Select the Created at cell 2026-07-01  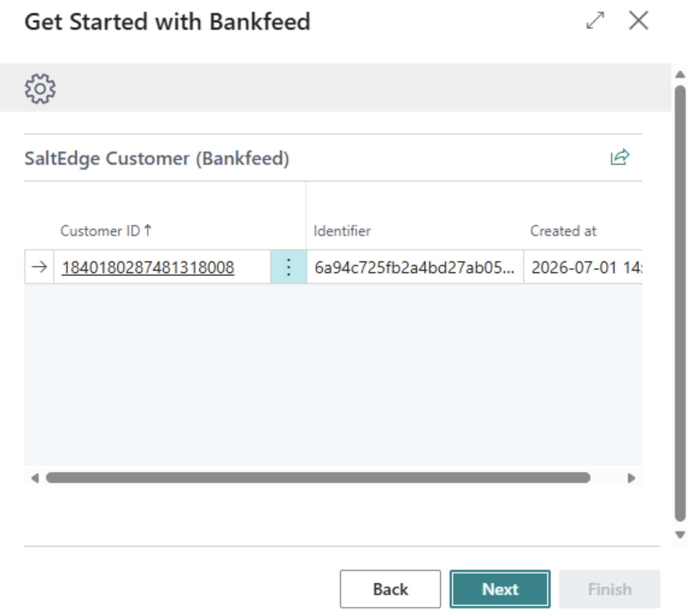[583, 267]
